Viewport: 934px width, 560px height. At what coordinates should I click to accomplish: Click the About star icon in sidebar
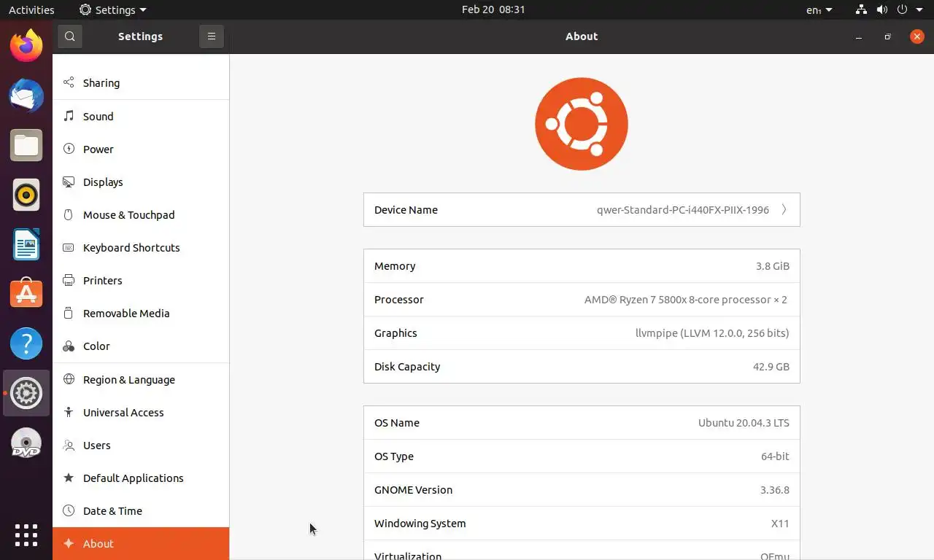[69, 543]
